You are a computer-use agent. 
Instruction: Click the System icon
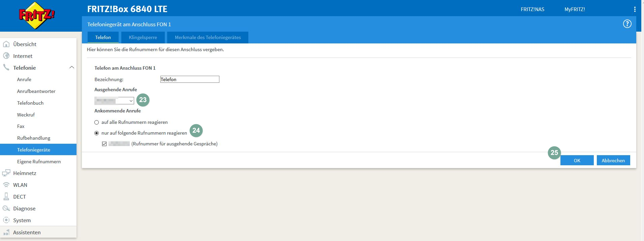(x=6, y=220)
